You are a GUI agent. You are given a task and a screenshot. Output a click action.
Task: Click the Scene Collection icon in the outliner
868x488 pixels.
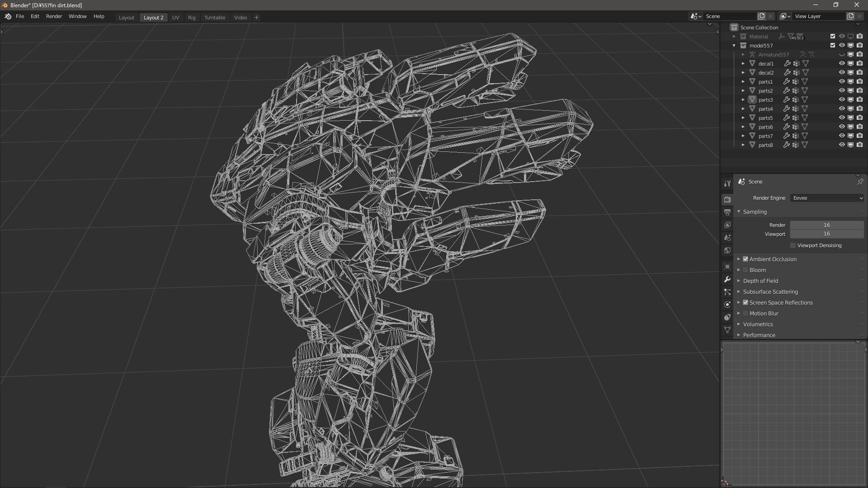tap(734, 28)
